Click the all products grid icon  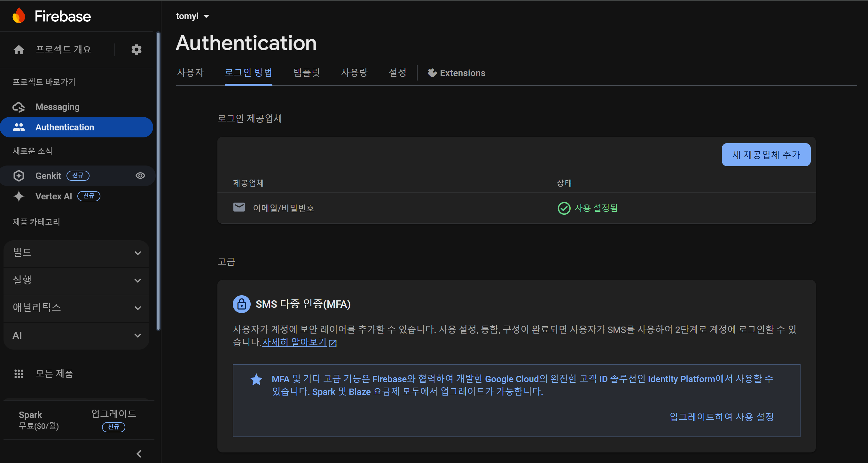pos(19,374)
